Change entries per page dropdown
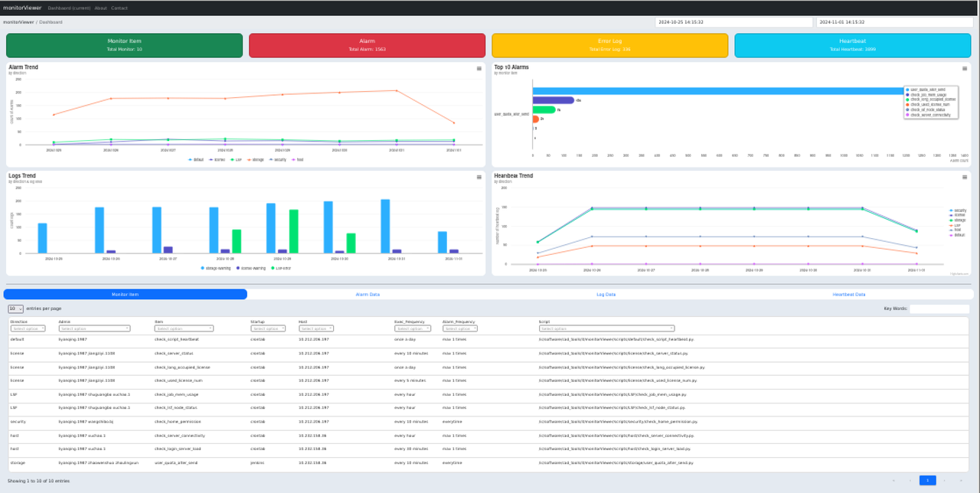 point(15,309)
